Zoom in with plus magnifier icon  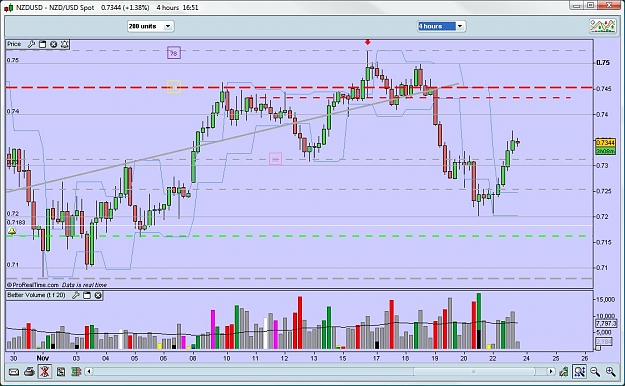tap(611, 372)
